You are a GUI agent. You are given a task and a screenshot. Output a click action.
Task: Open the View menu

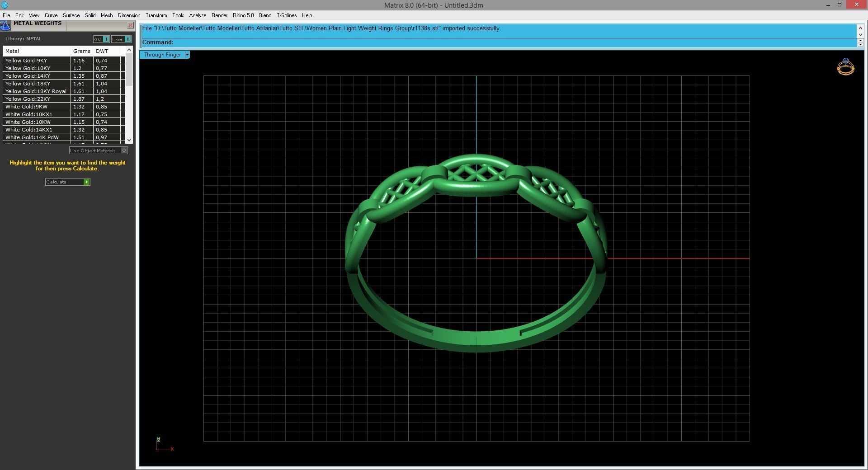point(34,15)
